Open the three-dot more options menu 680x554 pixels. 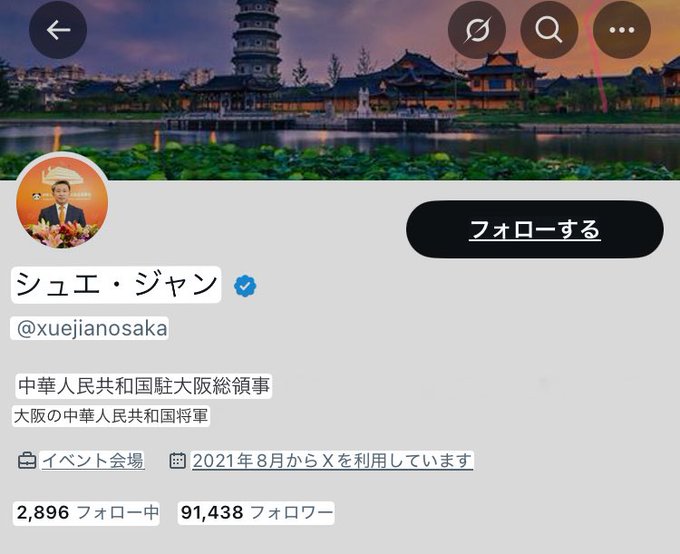tap(621, 30)
